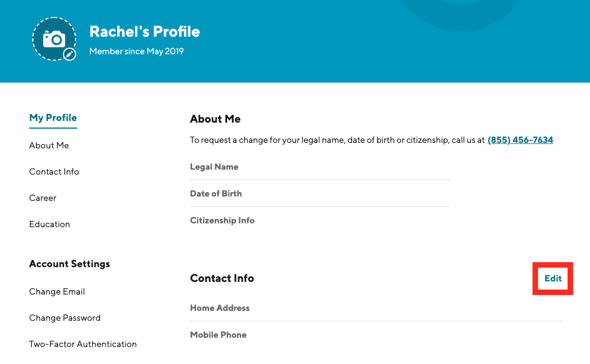
Task: Click the pencil edit icon on avatar
Action: coord(70,54)
